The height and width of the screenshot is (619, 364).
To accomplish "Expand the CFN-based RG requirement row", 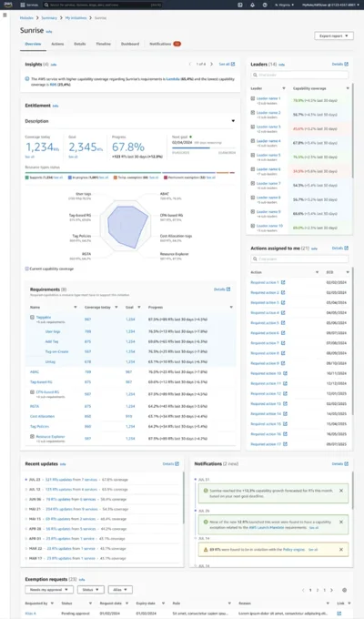I will pyautogui.click(x=33, y=392).
